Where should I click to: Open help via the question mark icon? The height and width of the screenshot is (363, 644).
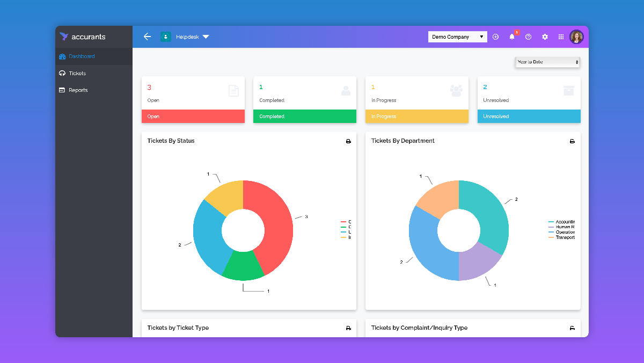[x=529, y=37]
